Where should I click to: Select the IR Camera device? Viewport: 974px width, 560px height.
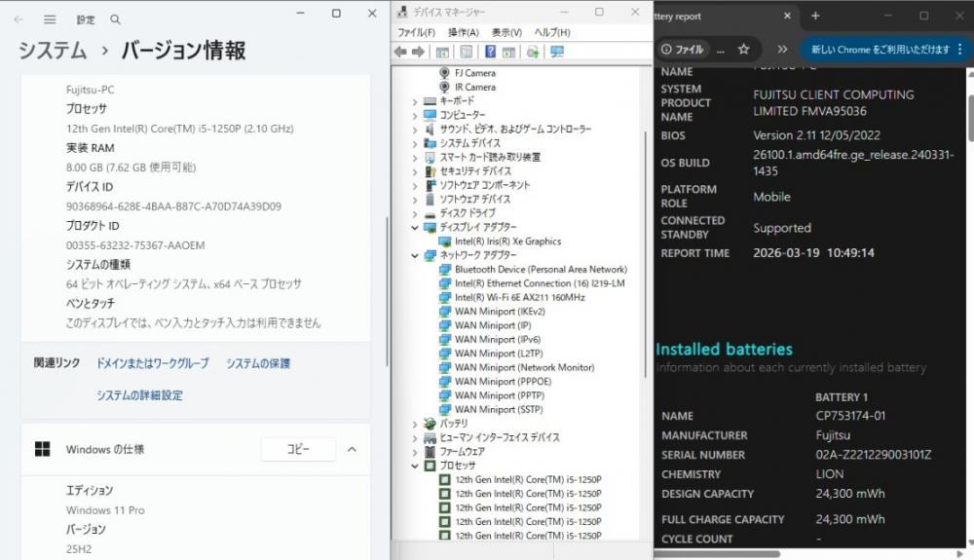pos(475,88)
